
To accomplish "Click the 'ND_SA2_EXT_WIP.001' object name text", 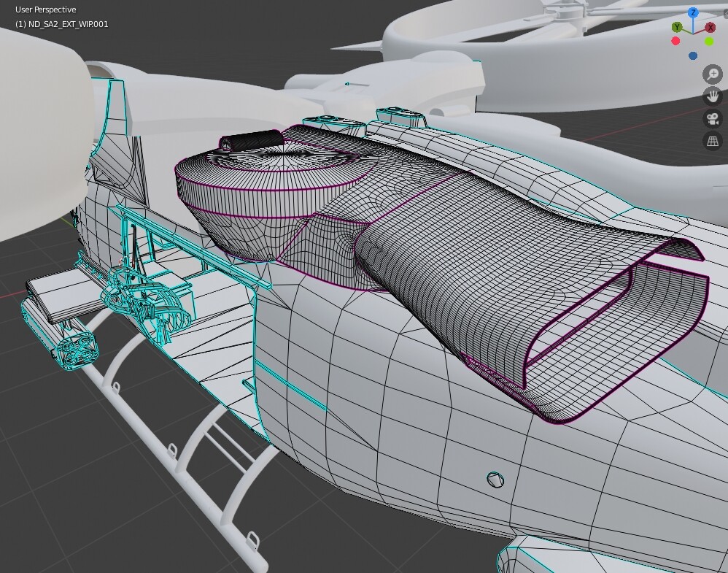I will coord(68,24).
